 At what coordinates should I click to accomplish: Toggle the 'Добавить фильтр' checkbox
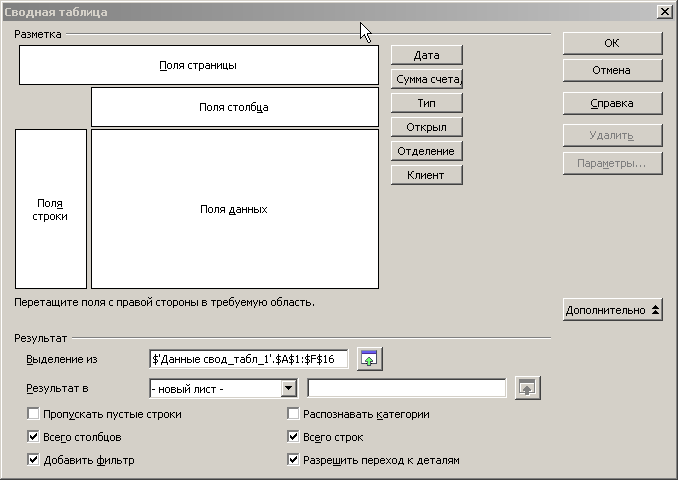[x=34, y=460]
